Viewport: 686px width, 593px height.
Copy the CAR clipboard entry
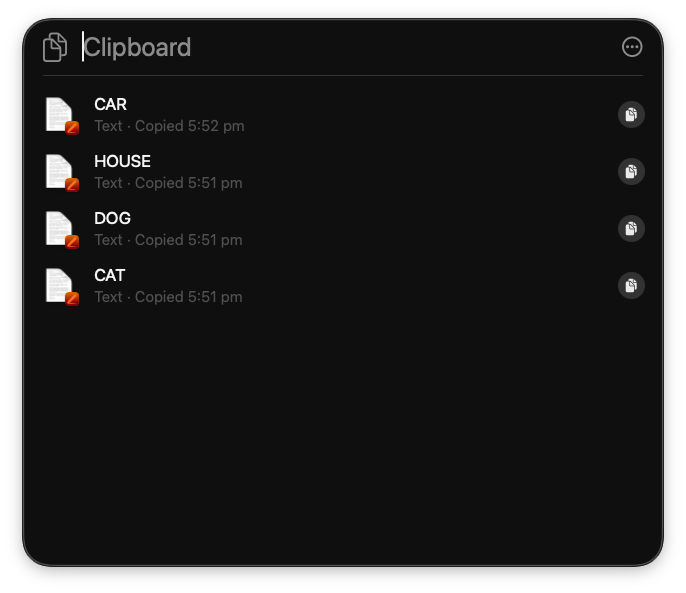pyautogui.click(x=631, y=115)
